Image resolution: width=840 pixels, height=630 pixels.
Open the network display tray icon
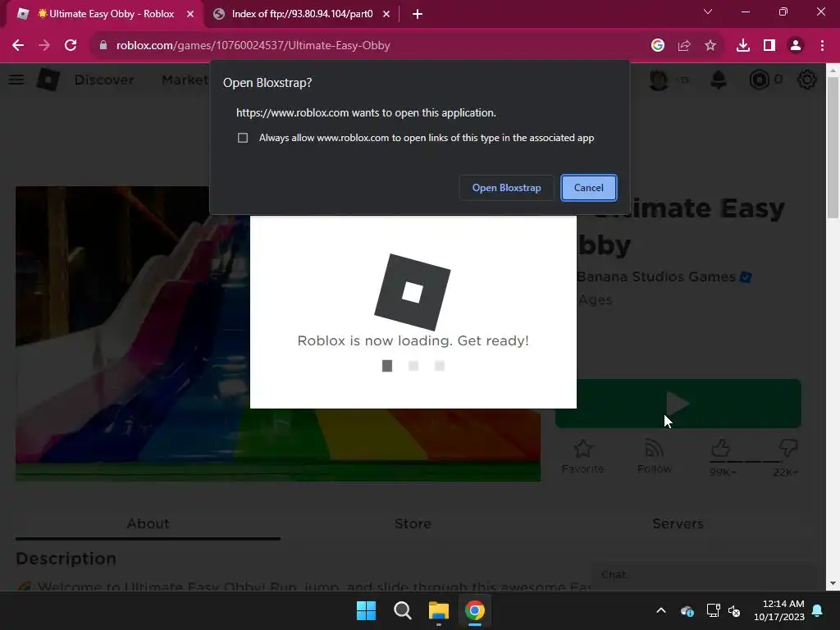(713, 610)
